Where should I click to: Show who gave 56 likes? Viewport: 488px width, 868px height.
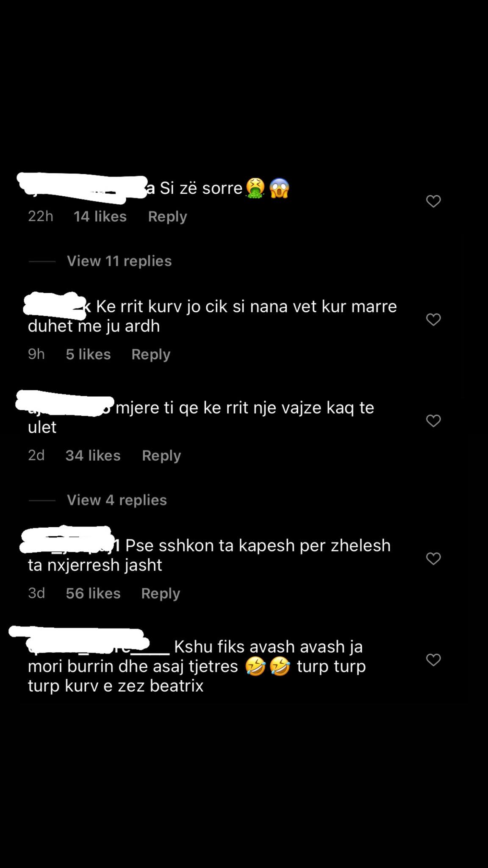pos(93,593)
